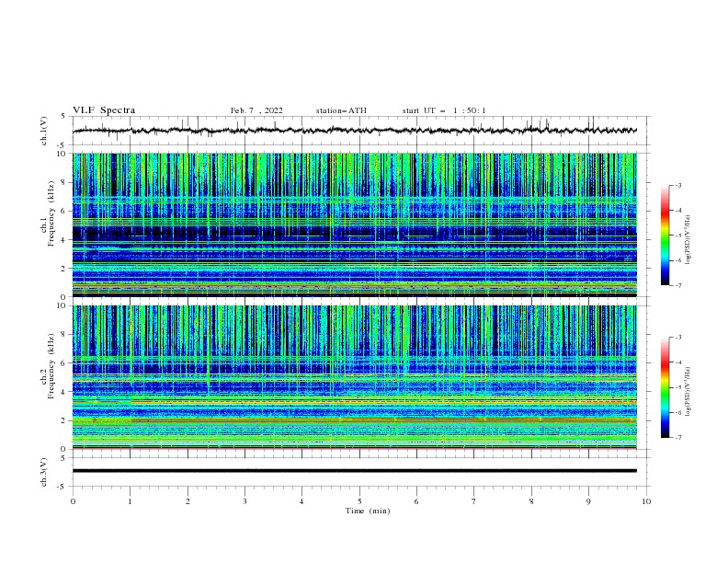Click the ch.1 spectrogram color scale bar

665,236
